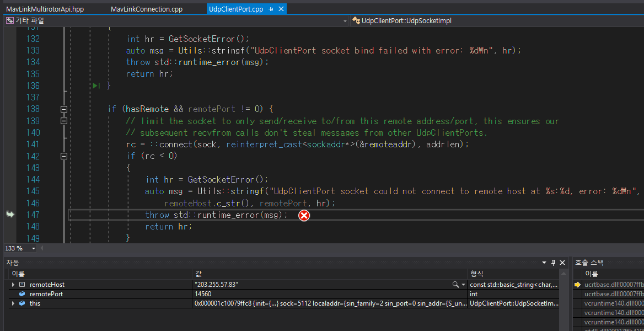The width and height of the screenshot is (644, 331).
Task: Click the method icon beside UdpClientPort::UdpSocketImpl
Action: tap(357, 20)
